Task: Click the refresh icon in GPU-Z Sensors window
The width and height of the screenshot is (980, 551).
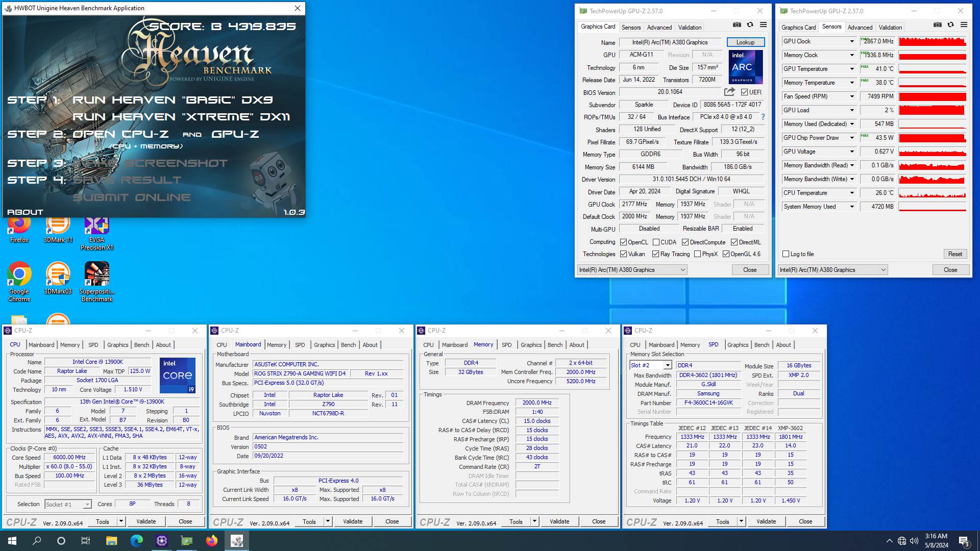Action: pyautogui.click(x=950, y=24)
